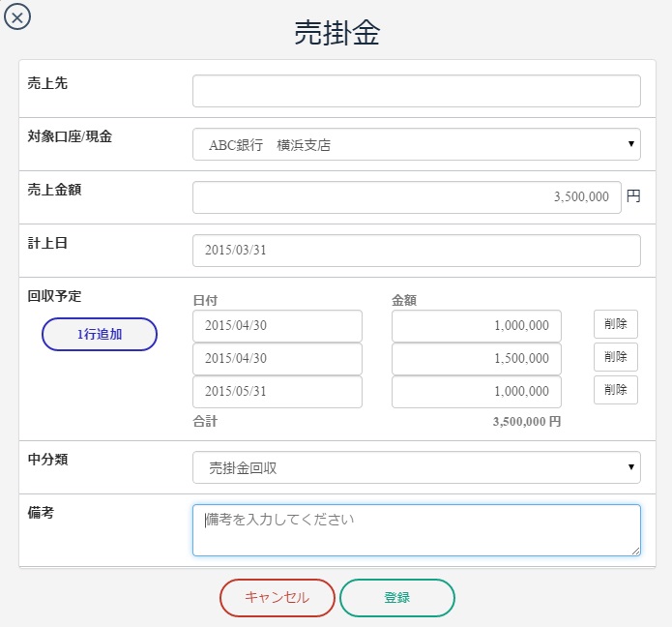Click the 合計 total 3,500,000 円 text
The image size is (672, 627).
[x=527, y=422]
